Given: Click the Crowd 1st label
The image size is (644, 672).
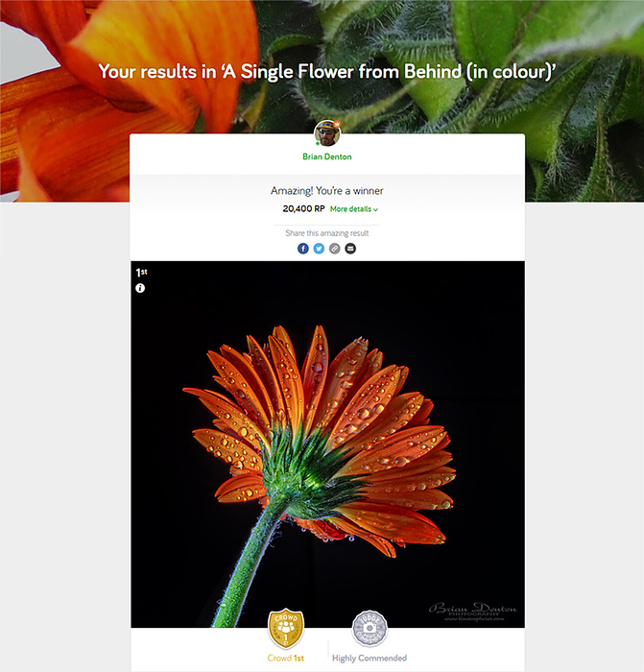Looking at the screenshot, I should point(286,658).
